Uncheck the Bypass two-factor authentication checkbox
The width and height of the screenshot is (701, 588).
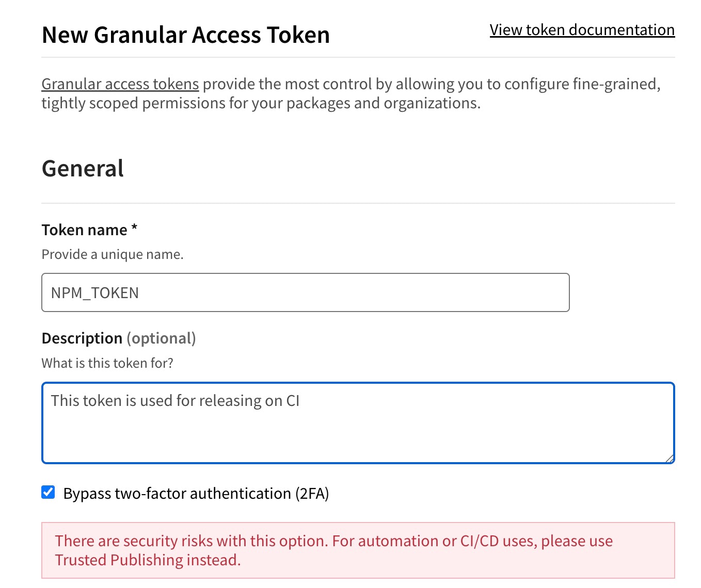49,493
